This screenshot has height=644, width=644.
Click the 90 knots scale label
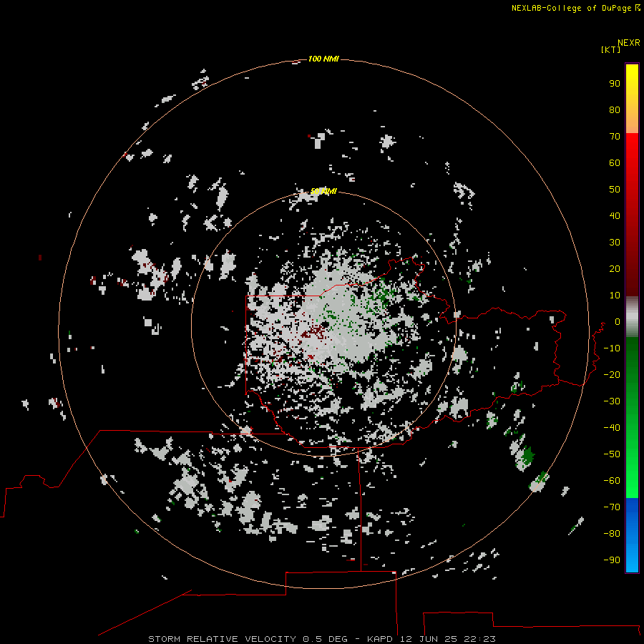(615, 84)
